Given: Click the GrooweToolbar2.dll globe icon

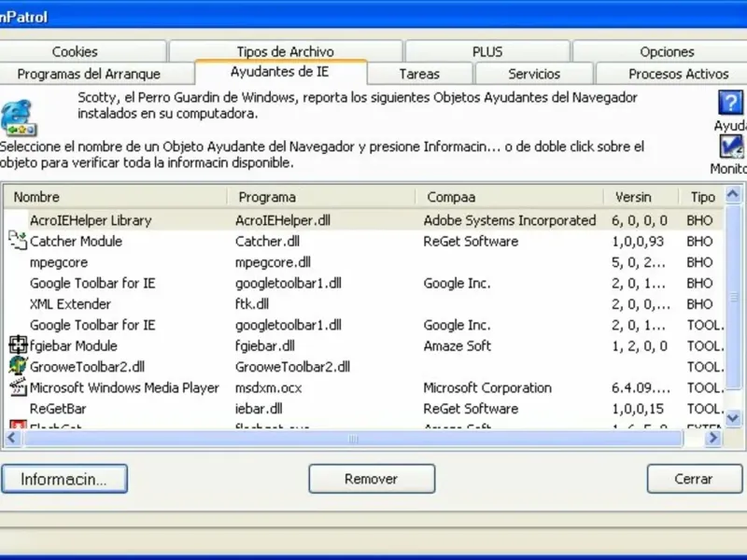Looking at the screenshot, I should pyautogui.click(x=18, y=366).
